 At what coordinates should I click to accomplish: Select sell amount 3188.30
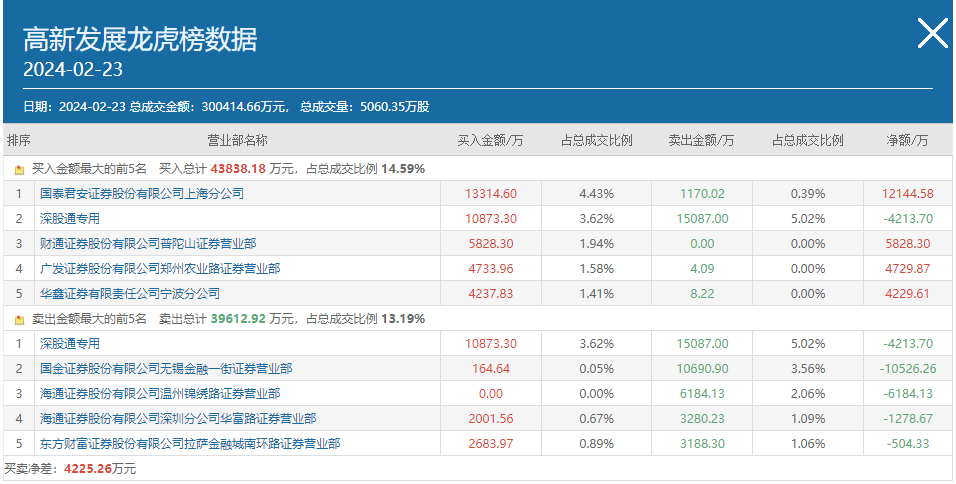click(x=702, y=444)
